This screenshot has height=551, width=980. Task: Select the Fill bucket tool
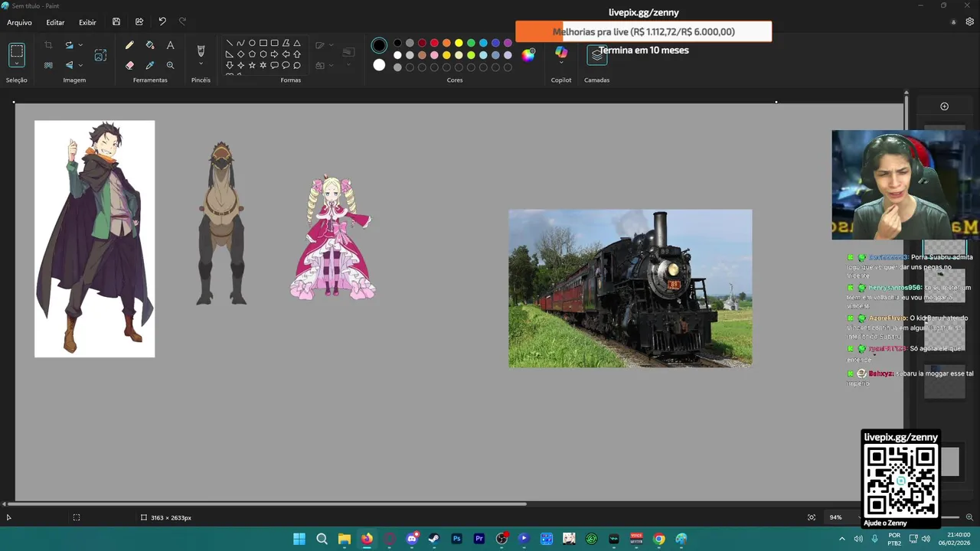[150, 45]
